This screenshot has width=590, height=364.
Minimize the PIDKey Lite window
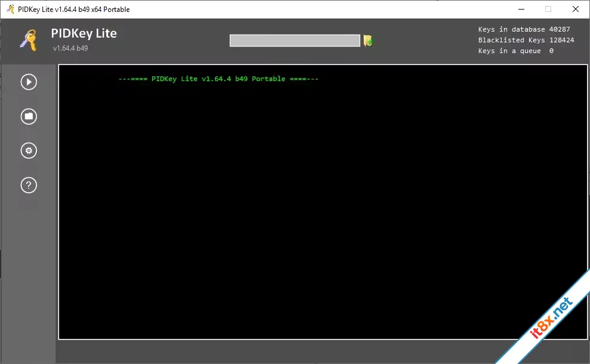tap(521, 9)
